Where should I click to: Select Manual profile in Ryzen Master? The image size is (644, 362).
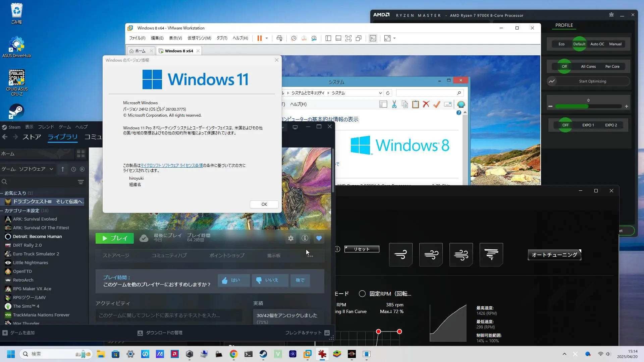[x=615, y=44]
